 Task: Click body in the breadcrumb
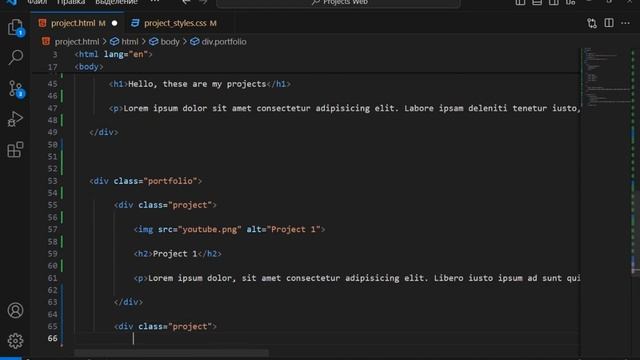coord(170,42)
